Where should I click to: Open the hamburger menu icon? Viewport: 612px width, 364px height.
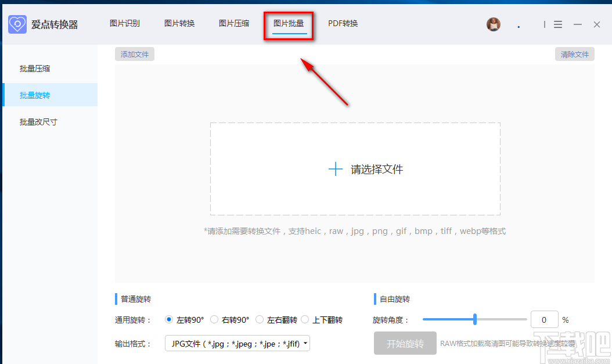pos(558,24)
